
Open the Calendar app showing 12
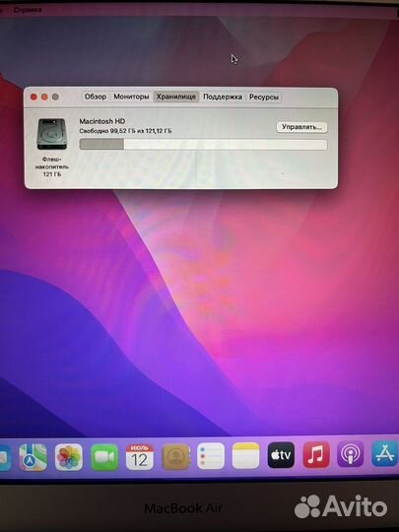tap(140, 457)
